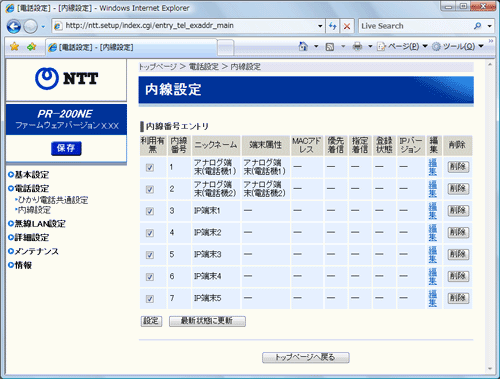
Task: Toggle the checkbox for IP端末1 row
Action: click(x=150, y=211)
